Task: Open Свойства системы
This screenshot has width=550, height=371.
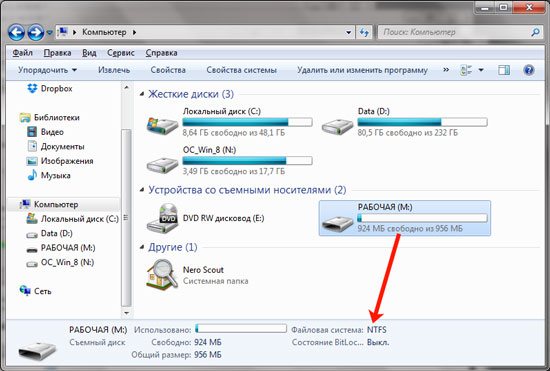Action: click(x=241, y=70)
